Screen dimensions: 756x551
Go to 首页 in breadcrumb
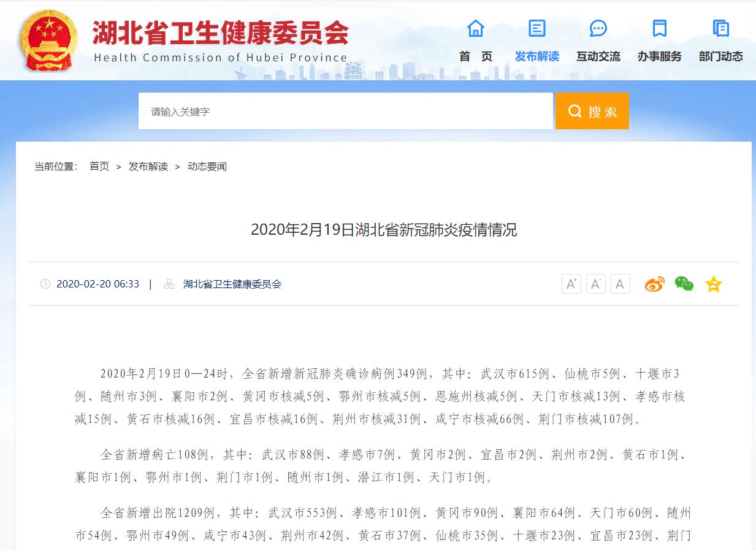tap(99, 167)
